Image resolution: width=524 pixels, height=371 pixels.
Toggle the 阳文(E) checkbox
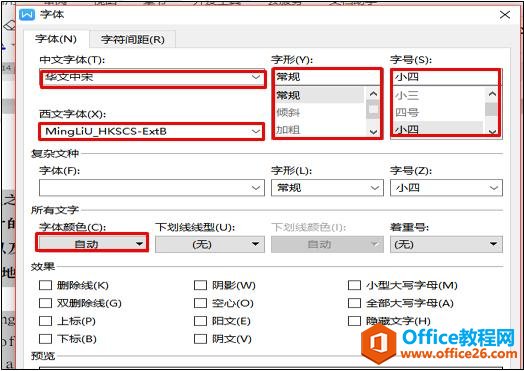coord(201,321)
